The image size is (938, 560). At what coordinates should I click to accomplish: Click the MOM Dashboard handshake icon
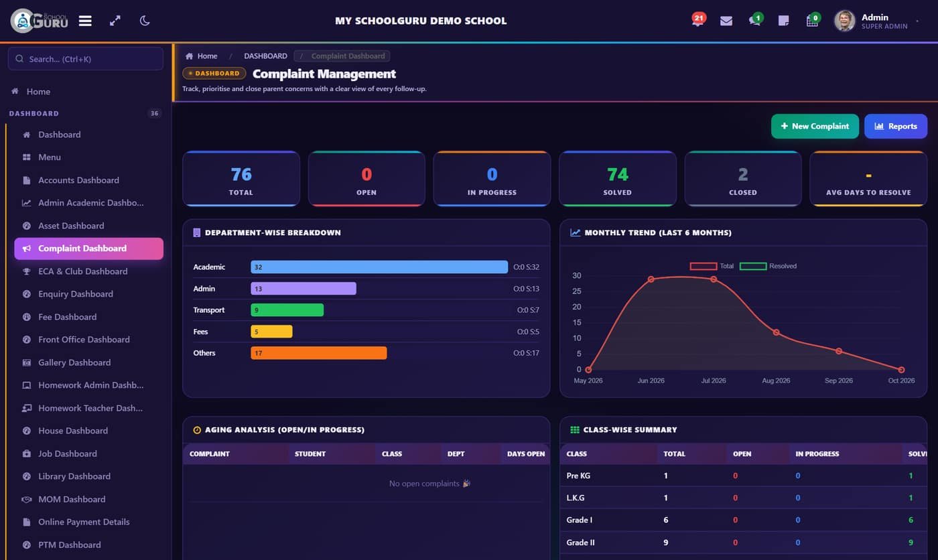[x=27, y=499]
